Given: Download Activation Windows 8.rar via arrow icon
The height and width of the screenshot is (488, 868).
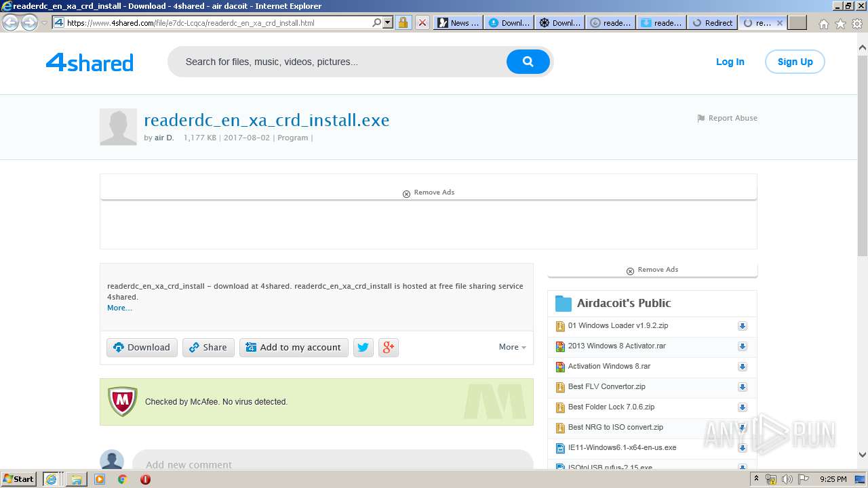Looking at the screenshot, I should [x=743, y=367].
